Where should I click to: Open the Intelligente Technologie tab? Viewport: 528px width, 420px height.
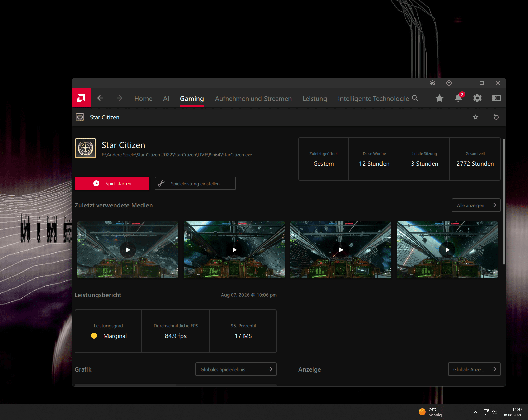point(373,99)
